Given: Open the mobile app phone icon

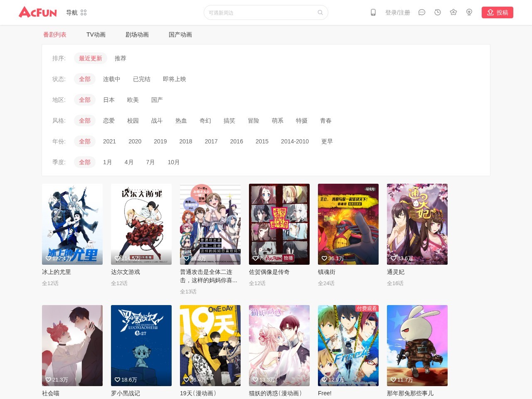Looking at the screenshot, I should [373, 12].
